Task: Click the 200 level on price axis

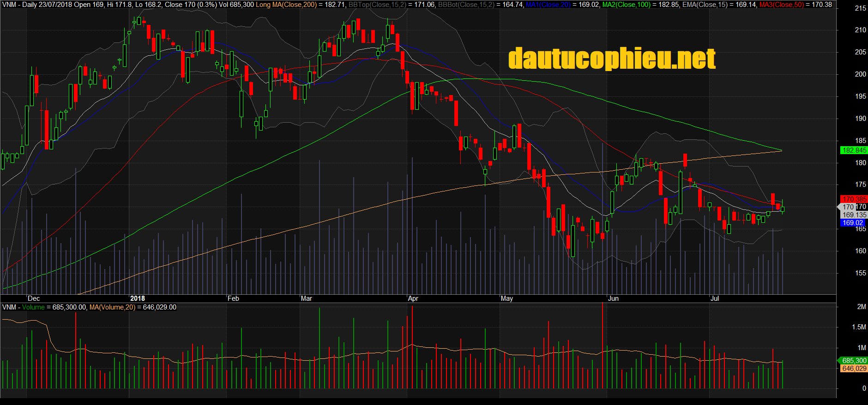Action: pos(860,74)
